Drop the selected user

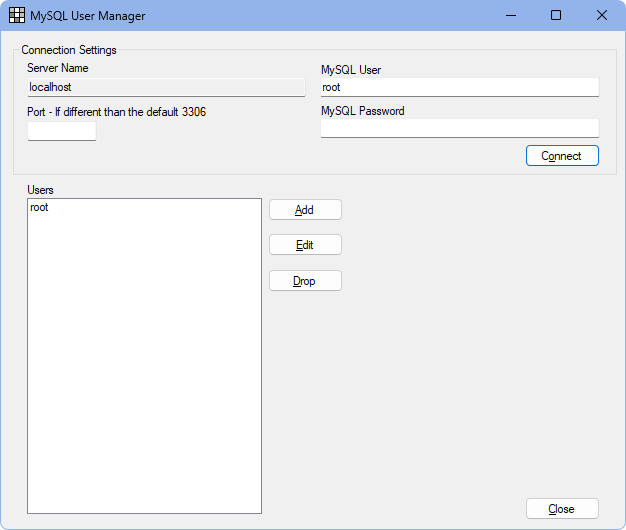pos(305,281)
